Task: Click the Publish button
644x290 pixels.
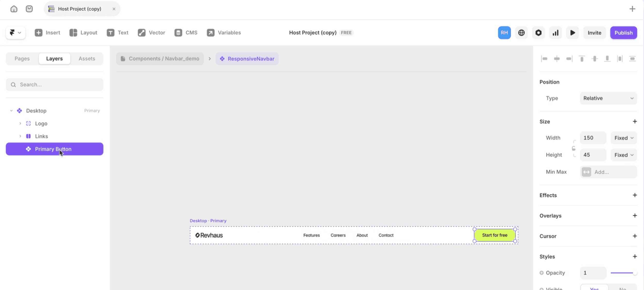Action: coord(623,33)
